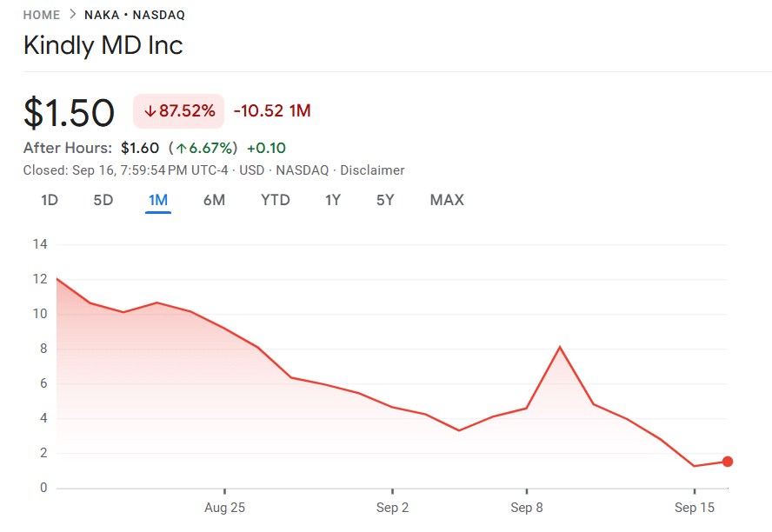This screenshot has width=772, height=532.
Task: Expand the NAKA · NASDAQ ticker breadcrumb
Action: [x=136, y=14]
